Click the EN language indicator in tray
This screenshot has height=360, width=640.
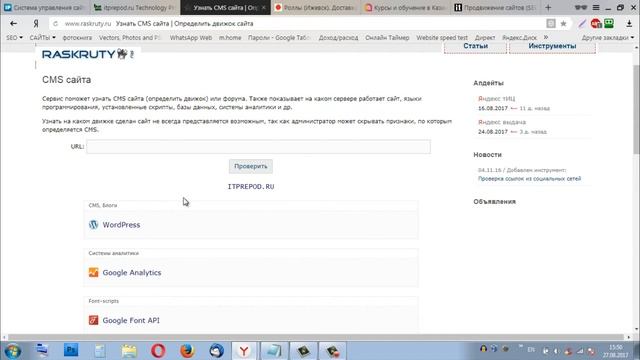[531, 350]
